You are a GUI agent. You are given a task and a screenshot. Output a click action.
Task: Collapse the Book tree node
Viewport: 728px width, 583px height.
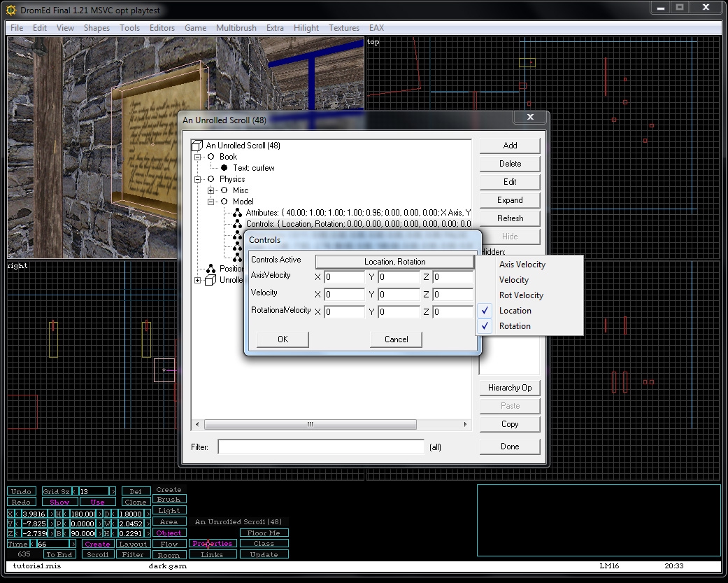[198, 157]
